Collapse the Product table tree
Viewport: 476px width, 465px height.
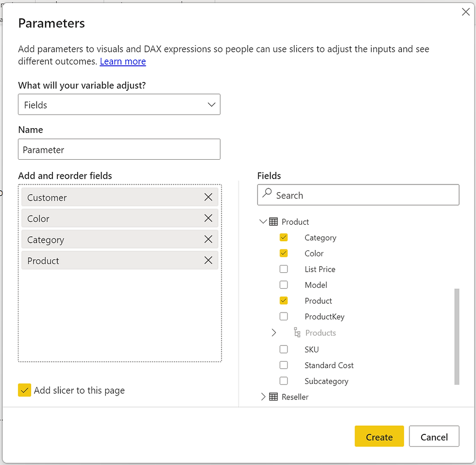[x=262, y=221]
